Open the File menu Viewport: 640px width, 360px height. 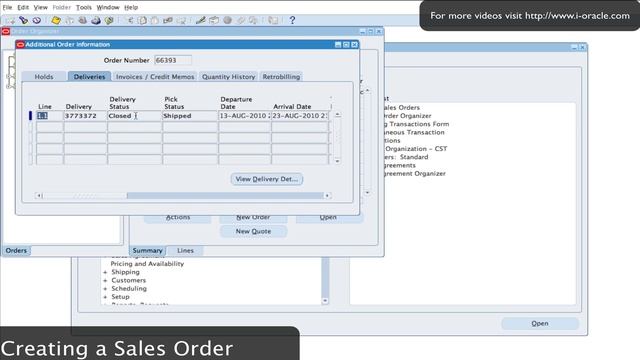click(7, 7)
